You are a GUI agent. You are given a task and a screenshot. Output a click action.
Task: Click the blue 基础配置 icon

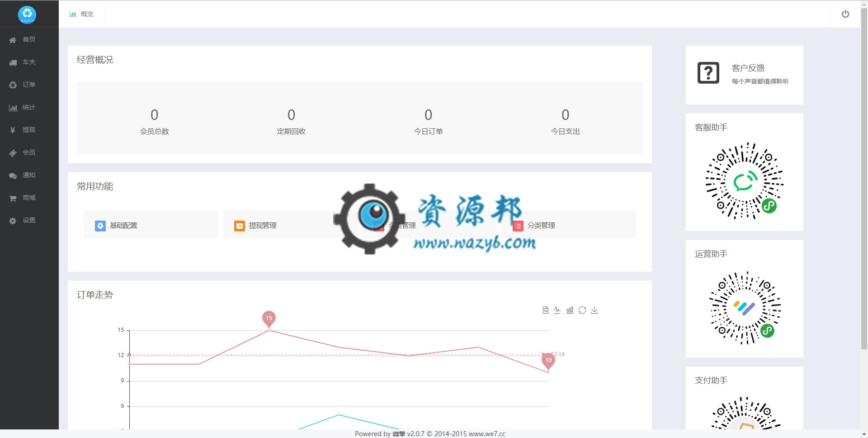[x=100, y=226]
